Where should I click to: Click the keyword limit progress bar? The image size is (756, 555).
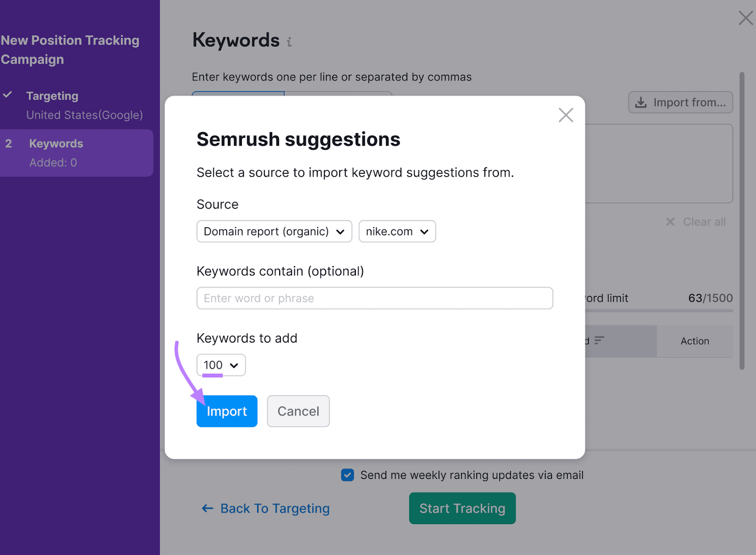(659, 311)
